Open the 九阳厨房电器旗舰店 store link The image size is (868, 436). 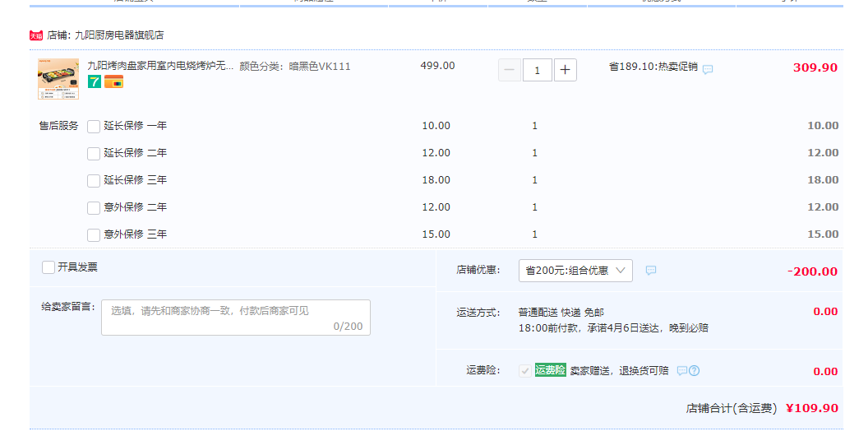tap(119, 35)
